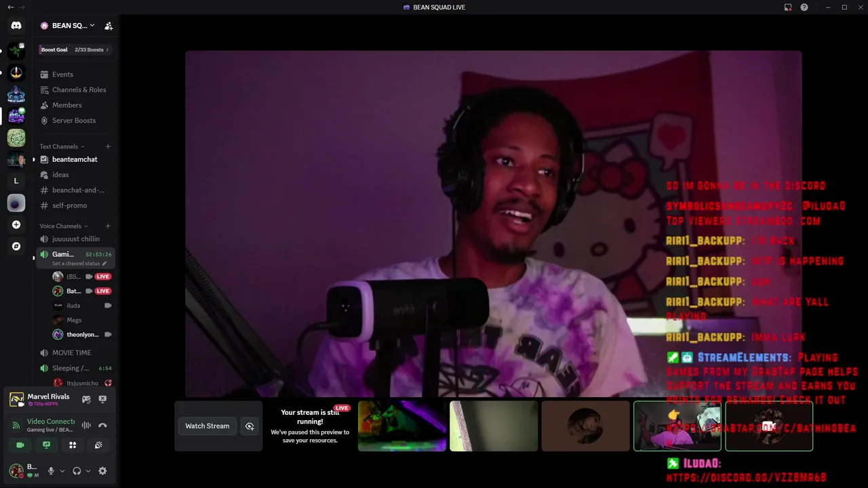Click the invite people icon
Image resolution: width=868 pixels, height=488 pixels.
108,26
